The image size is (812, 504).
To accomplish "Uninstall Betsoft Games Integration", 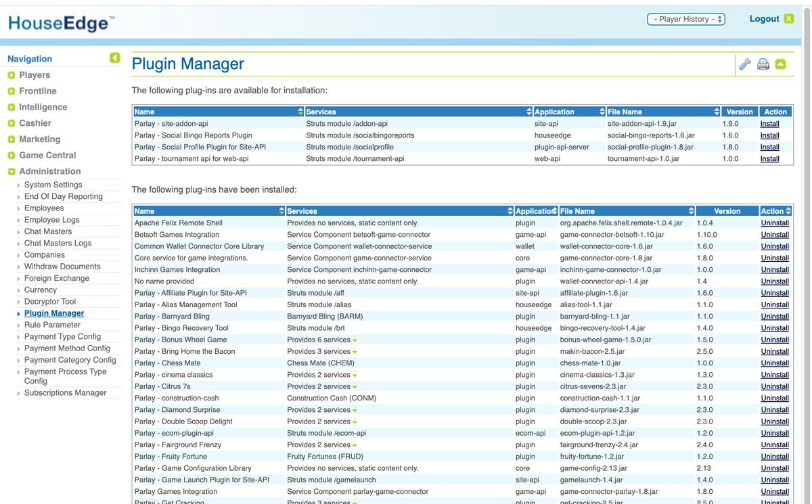I will tap(775, 235).
